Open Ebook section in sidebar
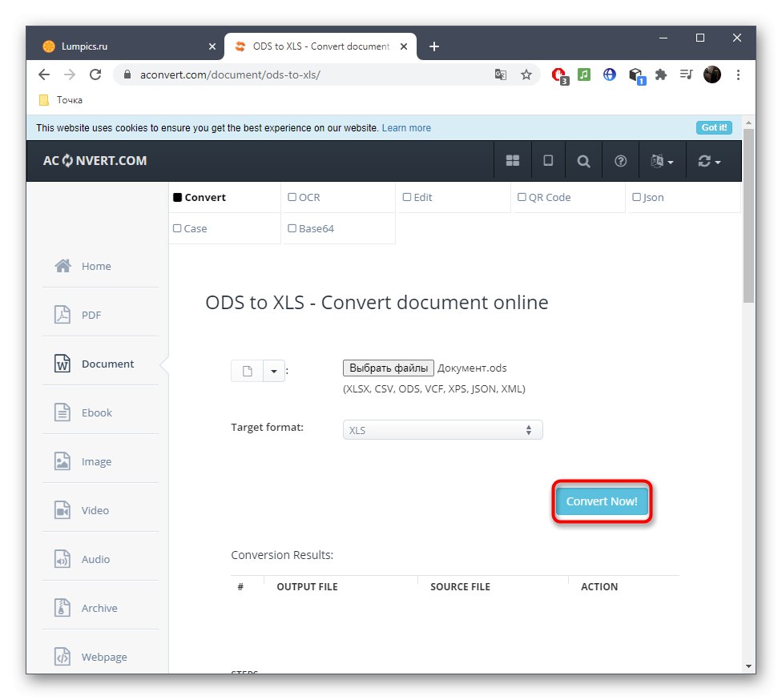Screen dimensions: 782x700 point(100,412)
